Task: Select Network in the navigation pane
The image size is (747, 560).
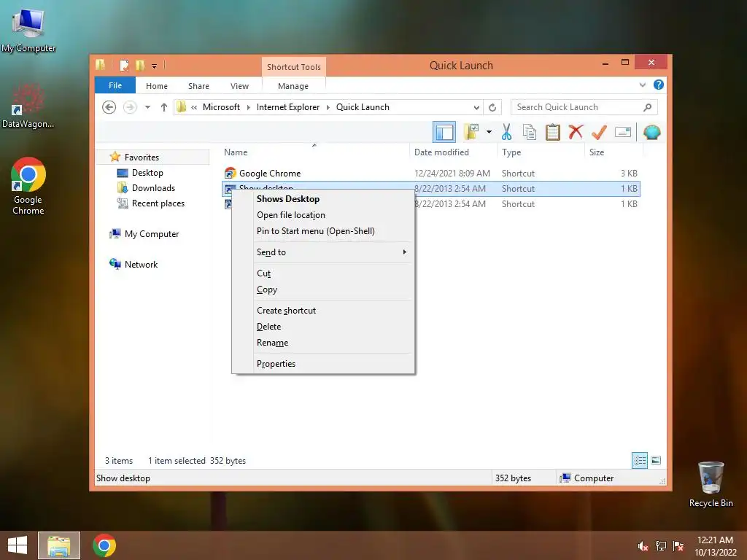Action: click(141, 264)
